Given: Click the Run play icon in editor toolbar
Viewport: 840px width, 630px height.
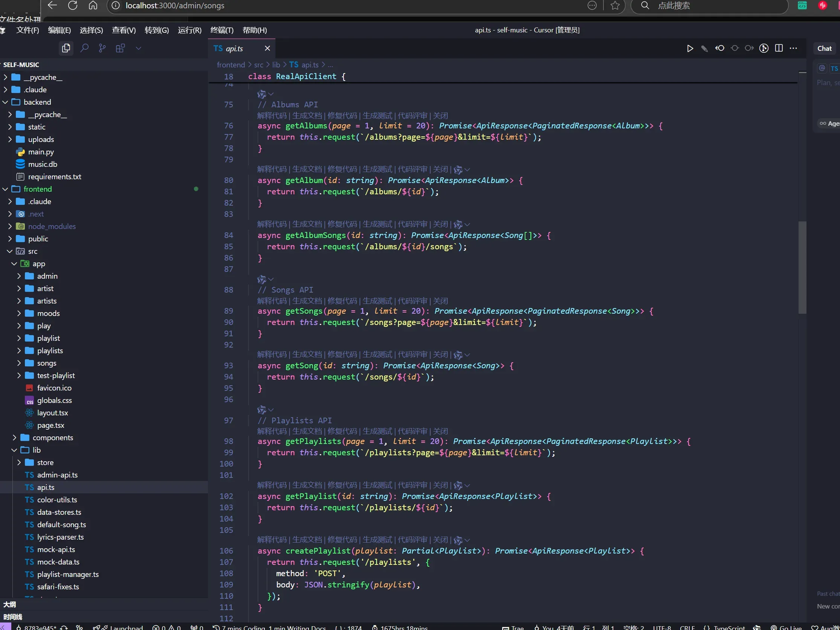Looking at the screenshot, I should click(690, 48).
